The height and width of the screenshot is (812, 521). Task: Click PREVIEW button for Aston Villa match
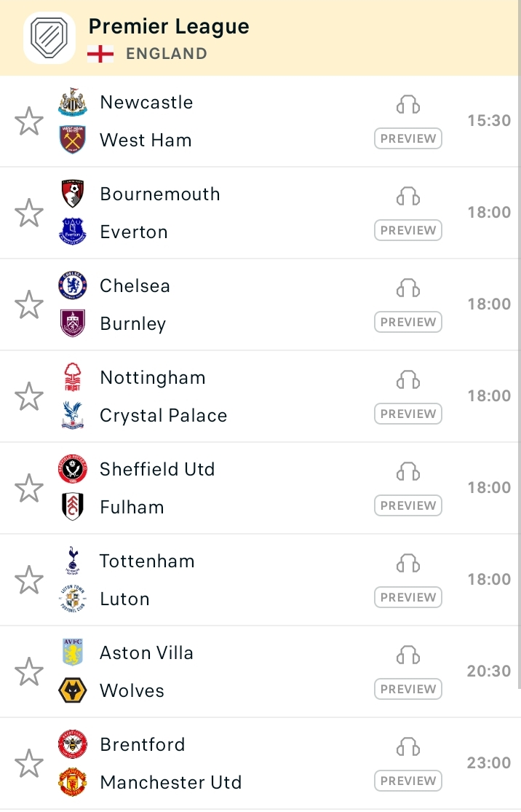point(408,689)
